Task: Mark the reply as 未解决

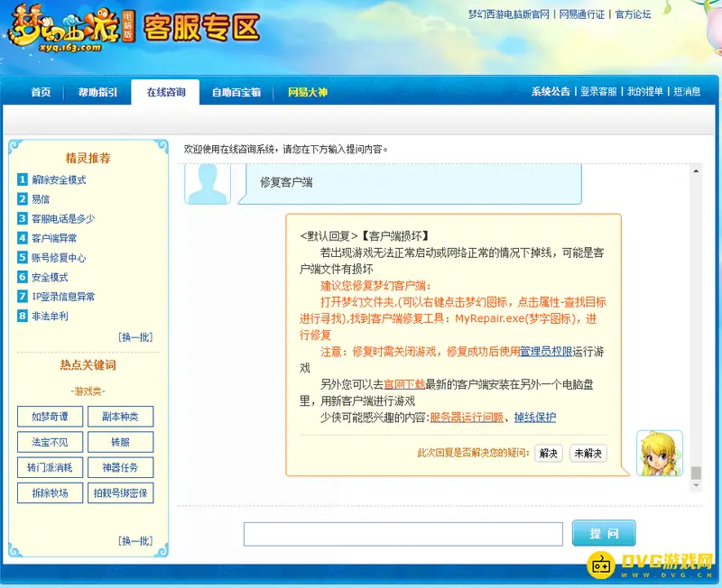Action: pos(588,454)
